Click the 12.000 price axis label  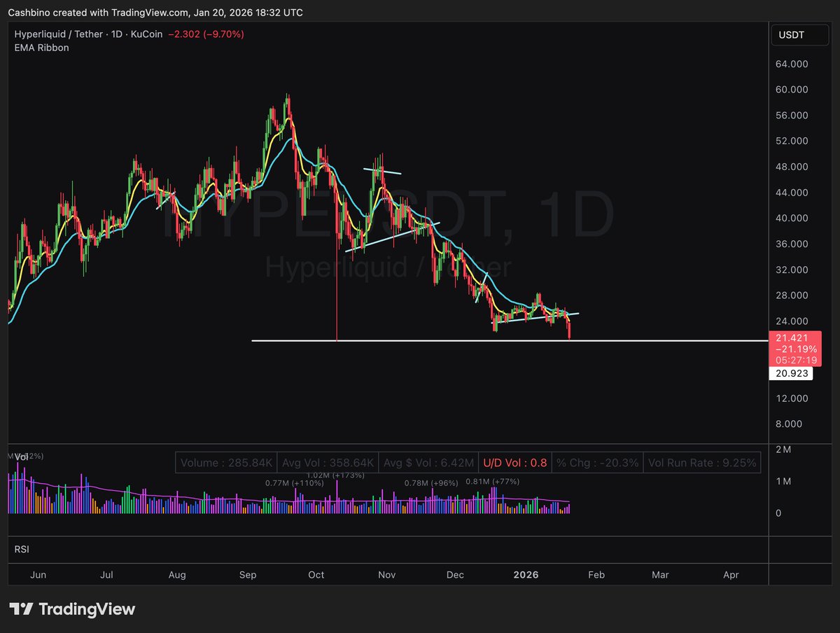793,398
